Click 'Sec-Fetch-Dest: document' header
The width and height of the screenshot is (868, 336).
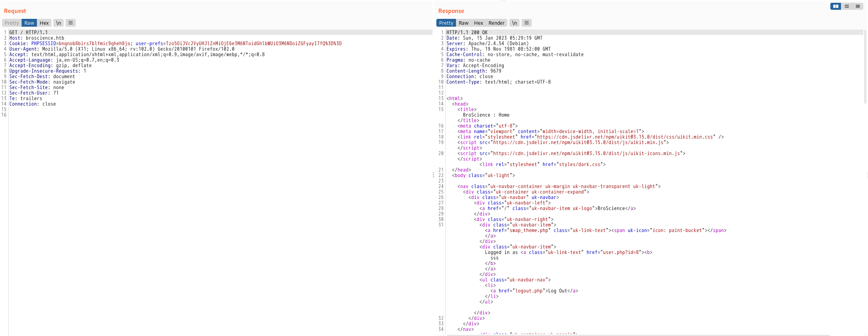(42, 77)
